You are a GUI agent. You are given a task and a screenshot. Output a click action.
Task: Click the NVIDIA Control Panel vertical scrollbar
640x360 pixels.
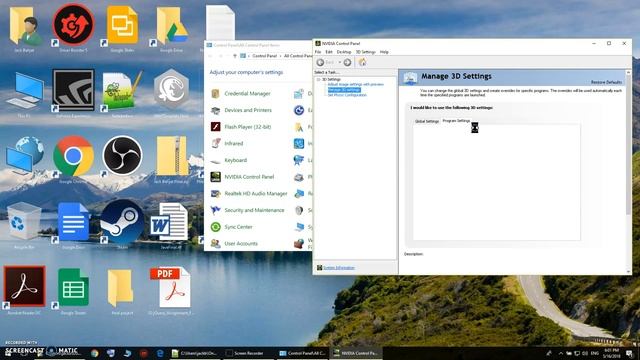click(628, 171)
